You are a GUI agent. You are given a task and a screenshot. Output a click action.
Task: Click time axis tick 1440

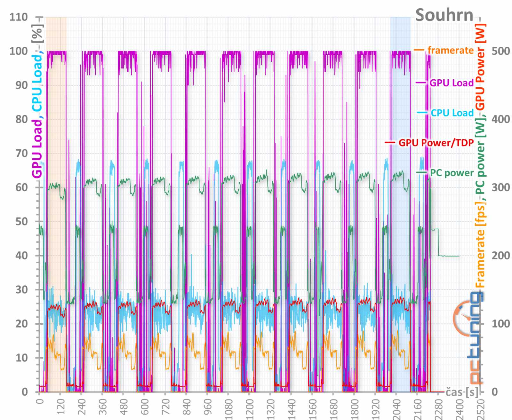pyautogui.click(x=292, y=409)
